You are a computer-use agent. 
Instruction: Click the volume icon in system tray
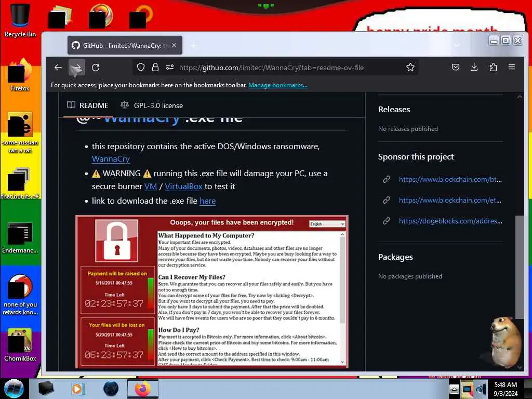481,389
